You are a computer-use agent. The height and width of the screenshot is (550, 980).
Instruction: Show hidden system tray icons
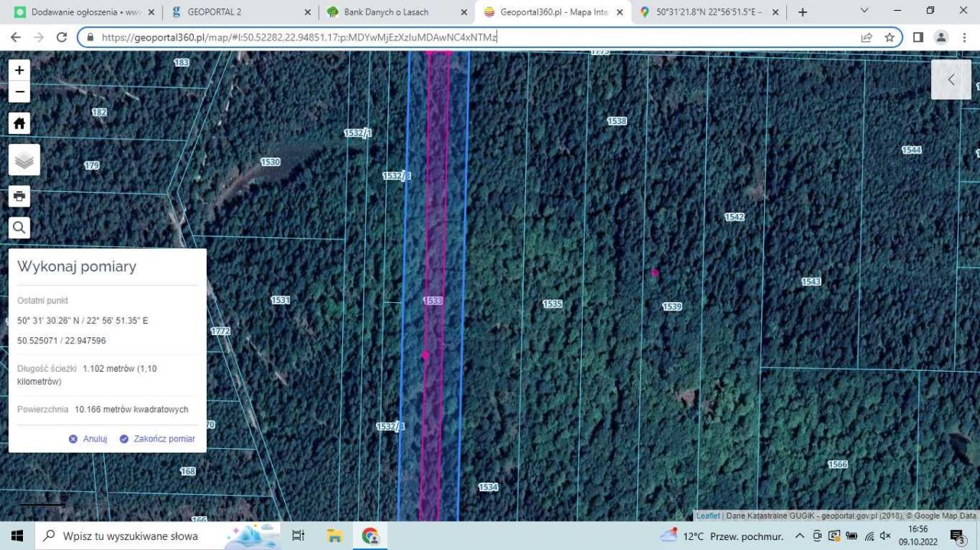pyautogui.click(x=800, y=535)
